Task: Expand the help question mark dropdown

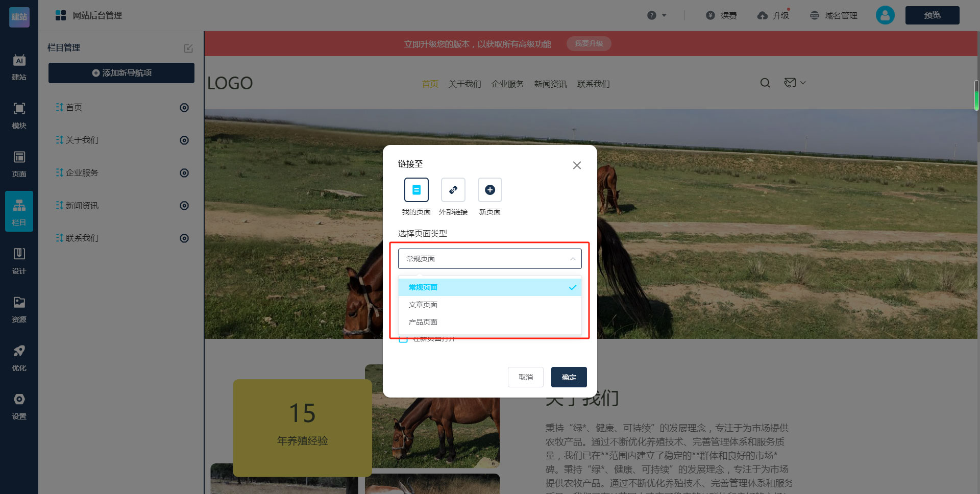Action: coord(657,15)
